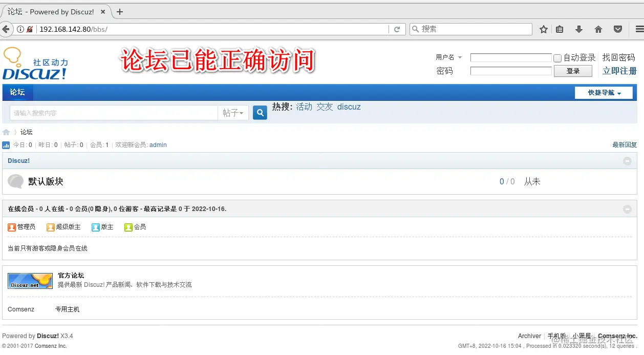Focus the 密码 input field
Screen dimensions: 644x355
tap(511, 71)
